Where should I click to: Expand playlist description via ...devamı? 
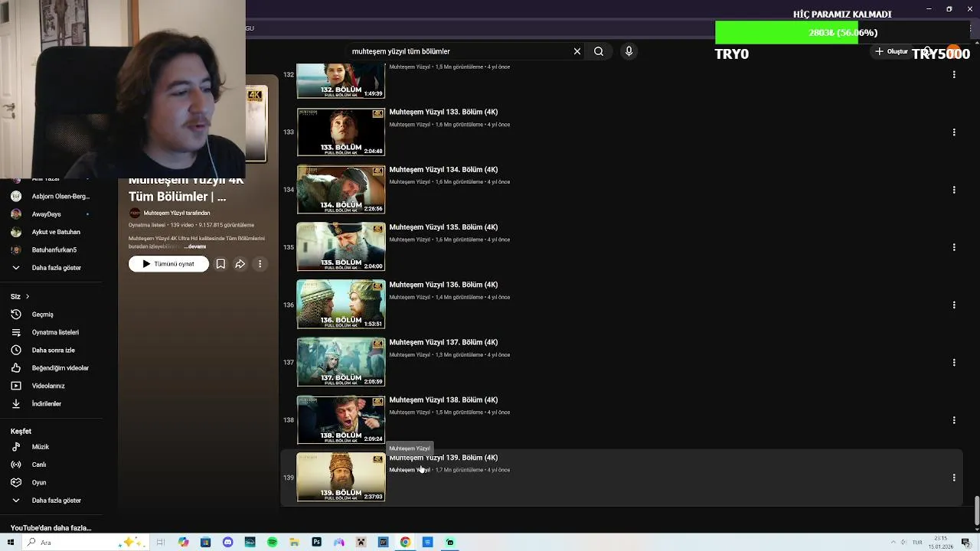(195, 246)
